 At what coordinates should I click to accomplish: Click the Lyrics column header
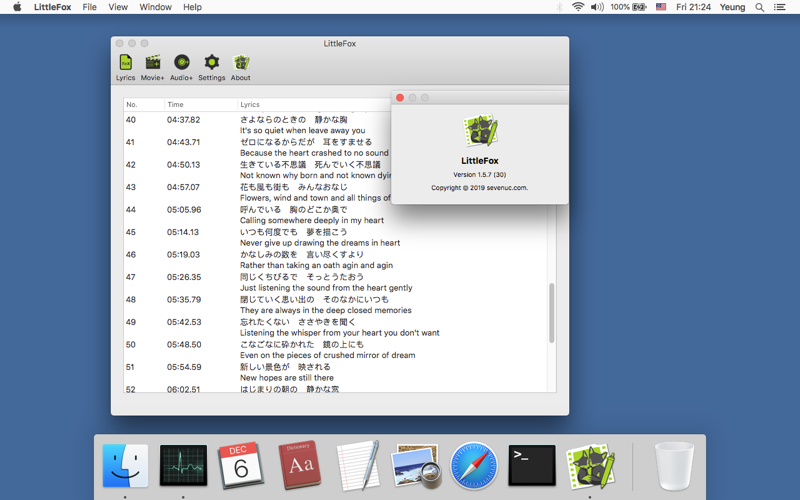click(x=250, y=105)
